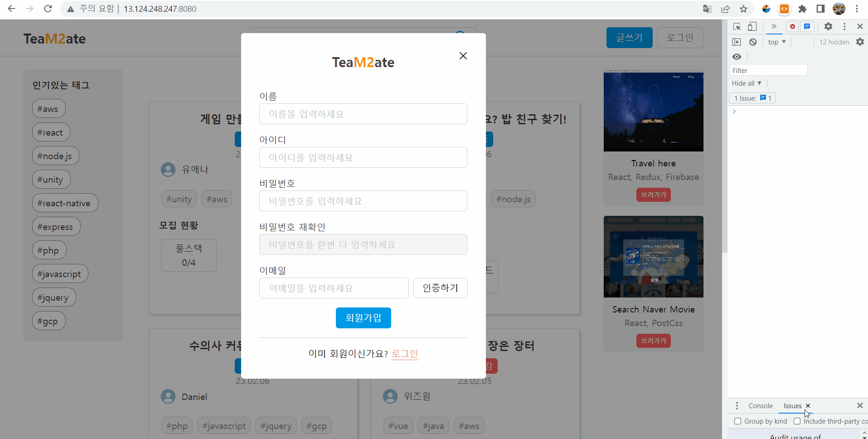The height and width of the screenshot is (439, 868).
Task: Click the 이름 name input field
Action: (363, 114)
